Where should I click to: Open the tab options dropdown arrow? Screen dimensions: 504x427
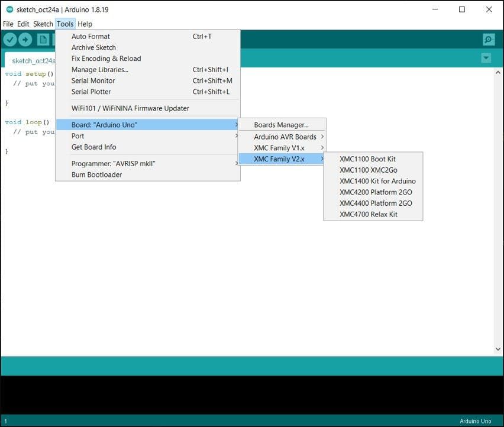pos(486,58)
